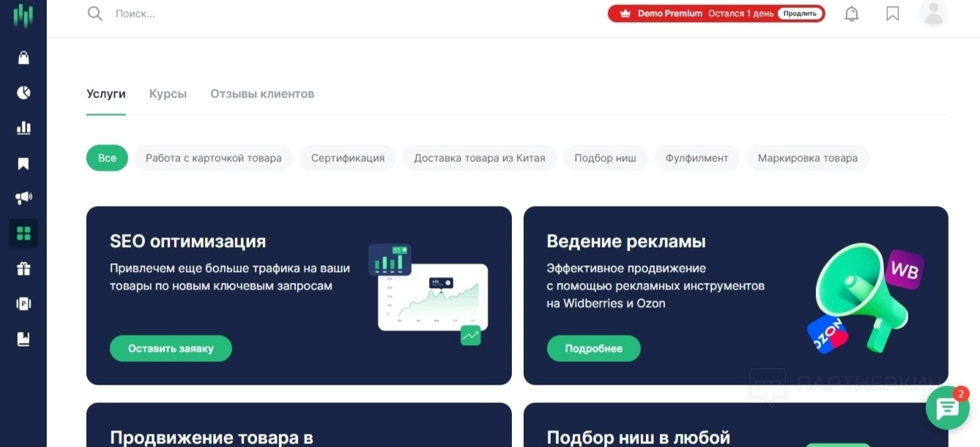Viewport: 980px width, 447px height.
Task: Click the bookmark icon in top bar
Action: point(893,13)
